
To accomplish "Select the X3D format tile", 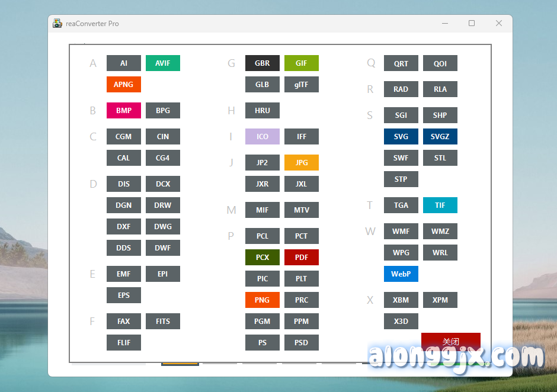I will click(x=401, y=322).
